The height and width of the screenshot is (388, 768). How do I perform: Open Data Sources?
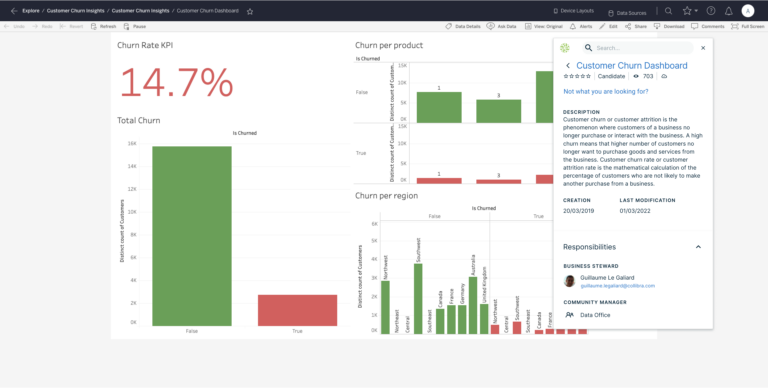pyautogui.click(x=627, y=13)
